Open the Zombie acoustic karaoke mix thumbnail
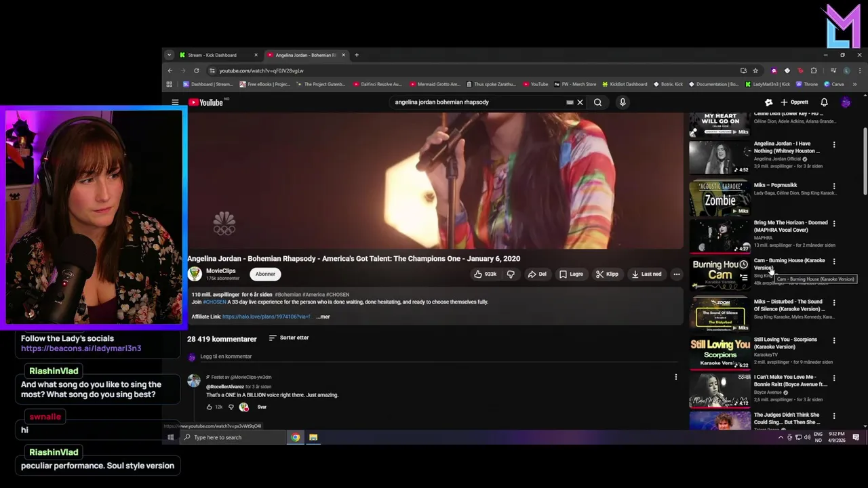 (x=719, y=198)
